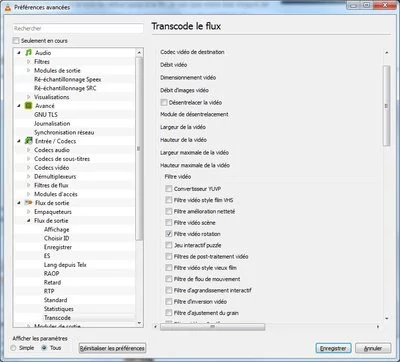
Task: Toggle the Seulement en cours checkbox
Action: pyautogui.click(x=16, y=41)
